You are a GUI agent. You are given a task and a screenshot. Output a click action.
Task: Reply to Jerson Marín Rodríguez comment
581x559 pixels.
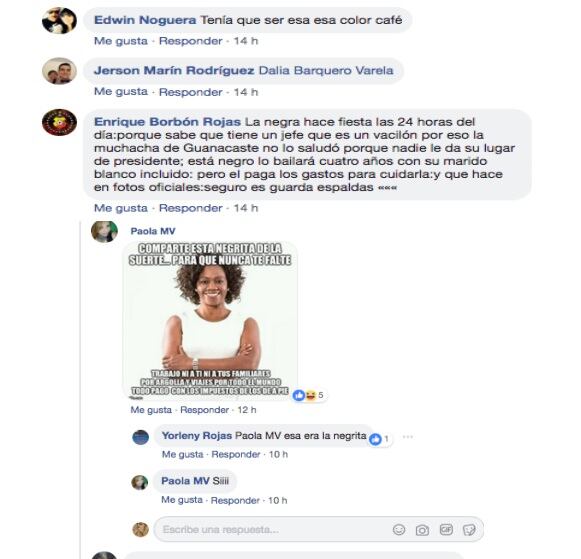pos(190,92)
